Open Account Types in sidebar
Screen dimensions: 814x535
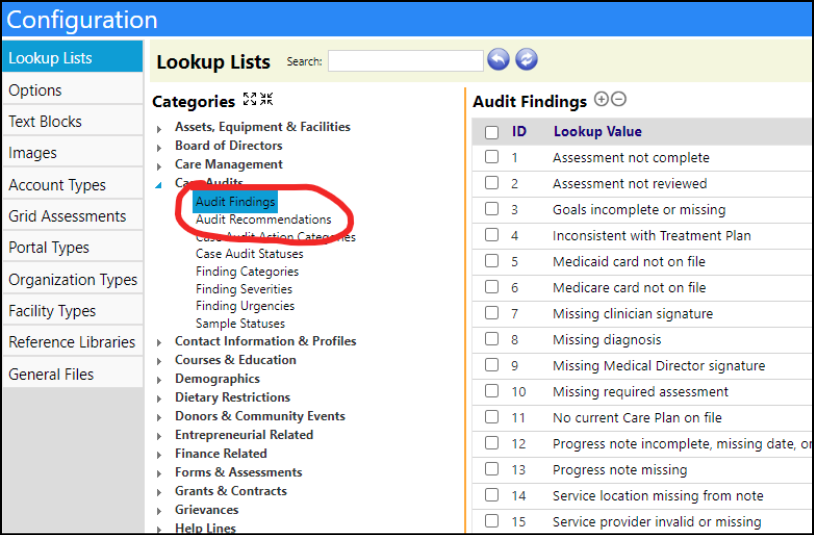point(73,185)
